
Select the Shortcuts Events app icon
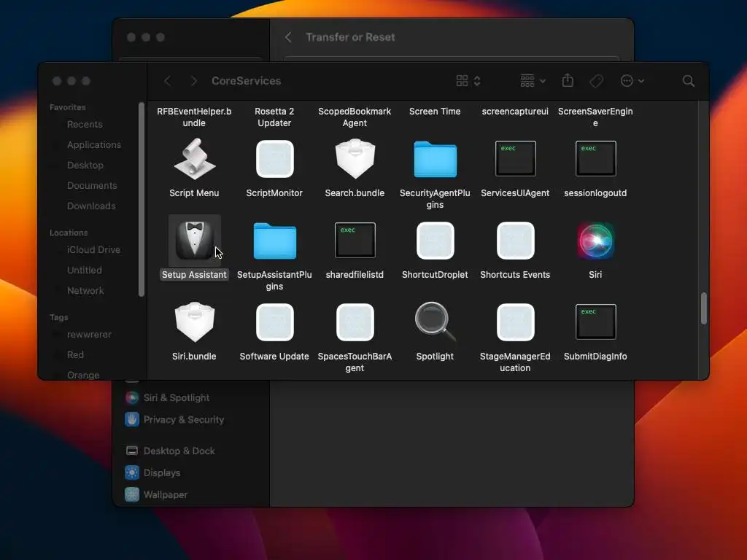point(516,241)
